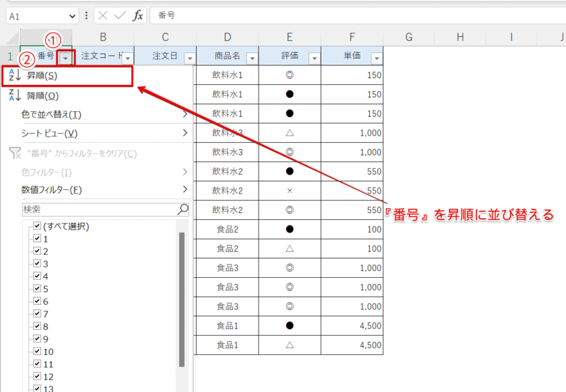Image resolution: width=566 pixels, height=392 pixels.
Task: Click the first 4,500 price cell
Action: [x=352, y=326]
